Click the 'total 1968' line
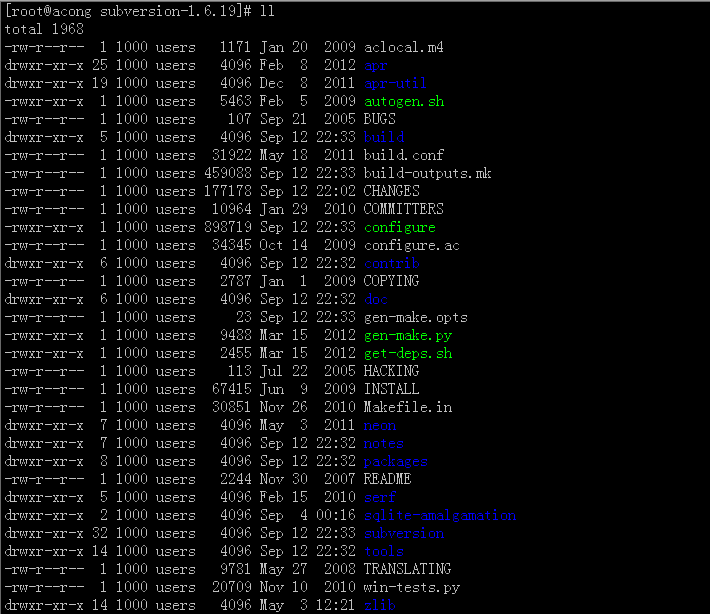 pyautogui.click(x=44, y=29)
